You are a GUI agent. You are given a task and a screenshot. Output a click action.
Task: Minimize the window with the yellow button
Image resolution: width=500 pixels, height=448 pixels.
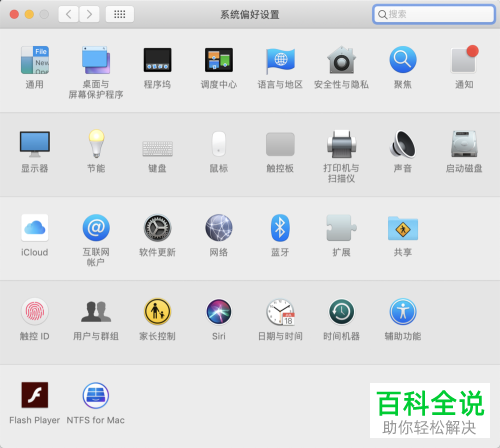(29, 14)
